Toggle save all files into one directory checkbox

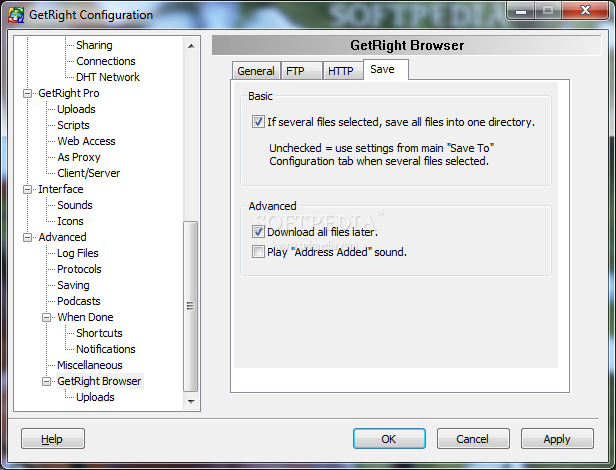258,122
